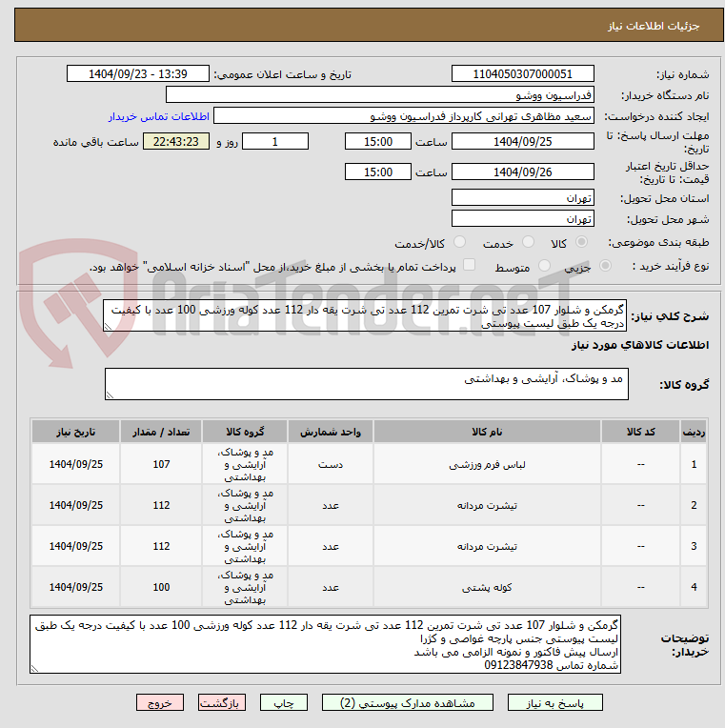This screenshot has height=728, width=725.
Task: Click the quantity 107 cell
Action: [161, 464]
